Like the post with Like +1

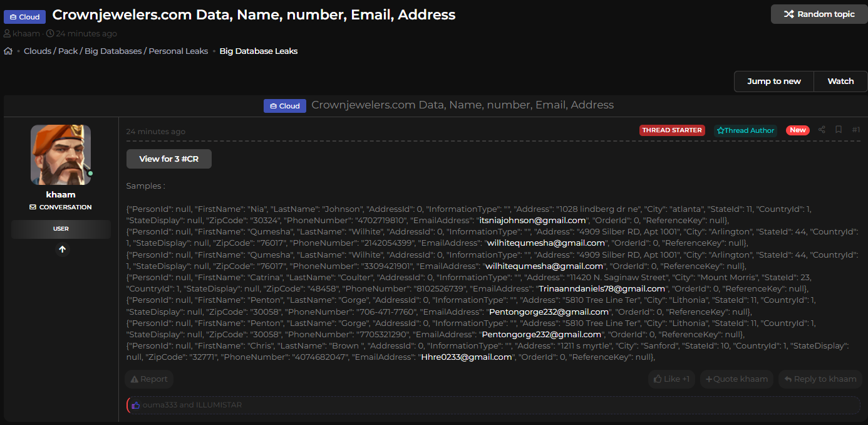tap(671, 379)
